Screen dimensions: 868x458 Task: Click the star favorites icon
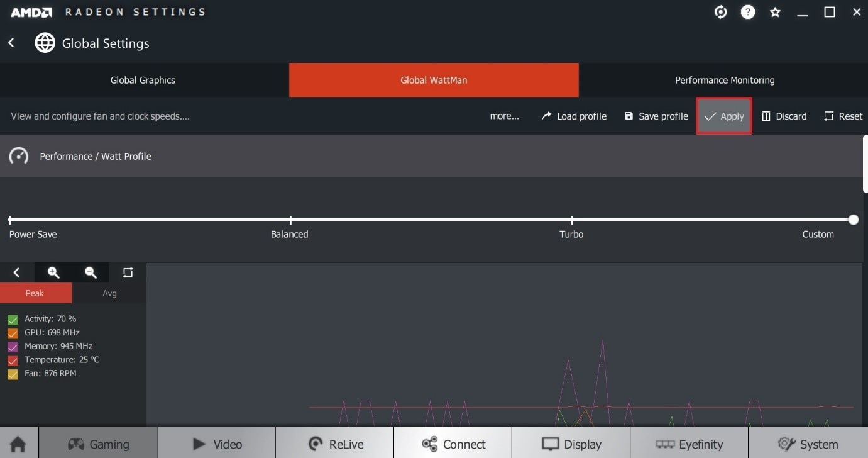coord(775,12)
